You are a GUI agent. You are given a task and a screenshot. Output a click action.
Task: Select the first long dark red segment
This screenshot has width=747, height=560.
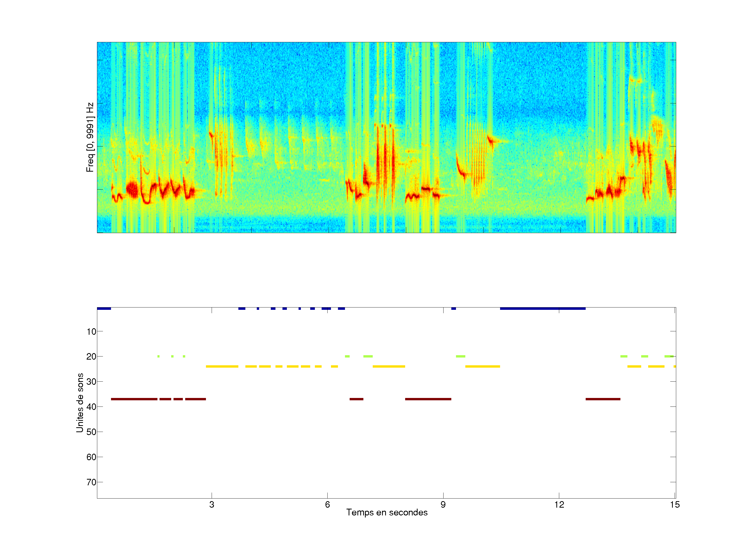[x=134, y=399]
